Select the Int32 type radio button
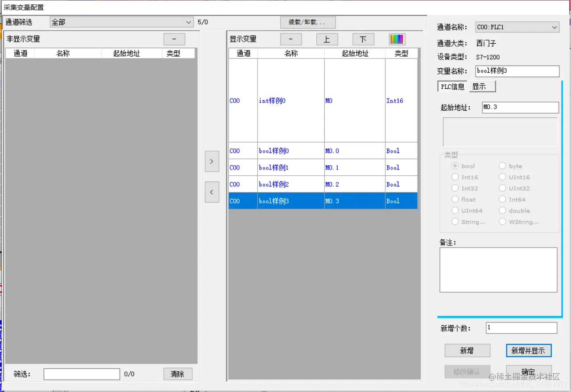Viewport: 571px width, 392px height. coord(455,188)
